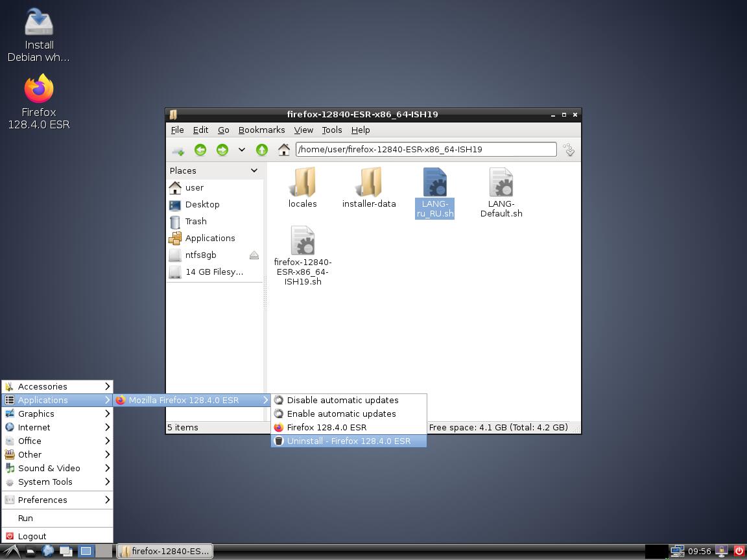Expand the Sound & Video category
Image resolution: width=747 pixels, height=560 pixels.
point(57,469)
